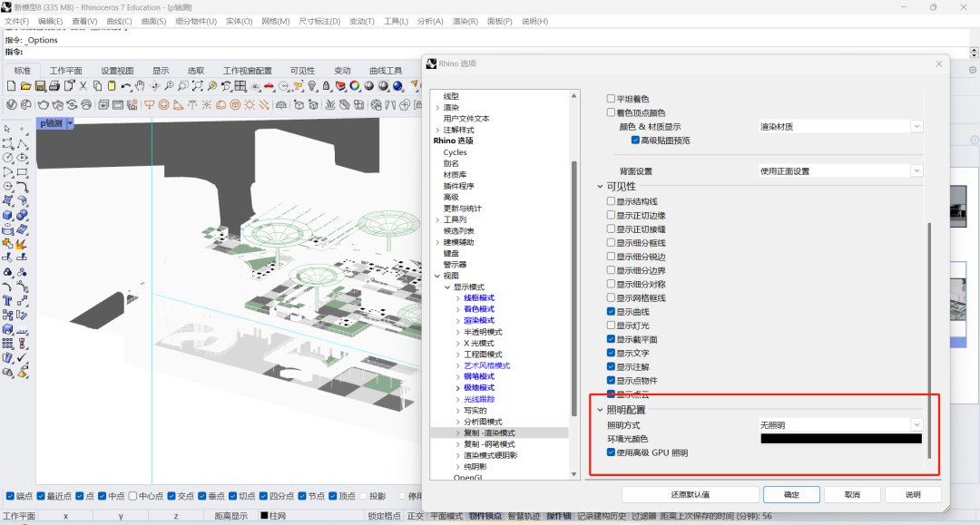This screenshot has height=525, width=980.
Task: Select the Rectangle tool in left sidebar
Action: [22, 172]
